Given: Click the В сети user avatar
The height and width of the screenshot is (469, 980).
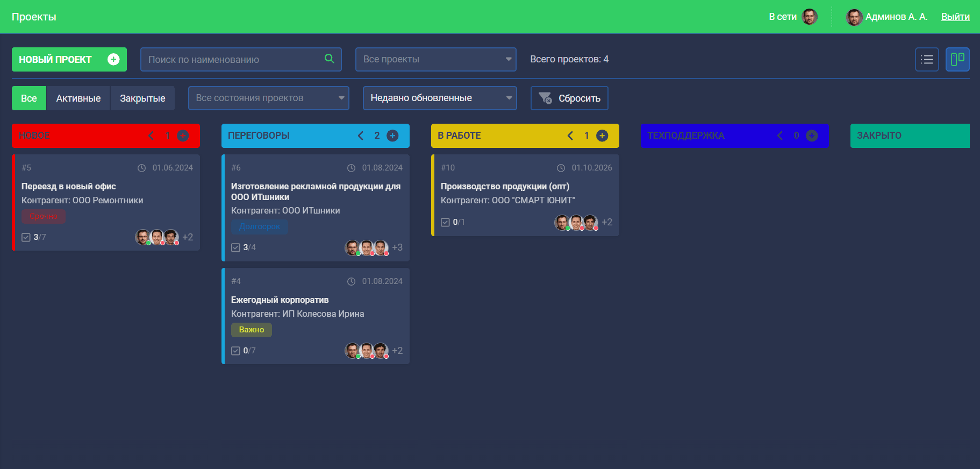Looking at the screenshot, I should pos(810,17).
